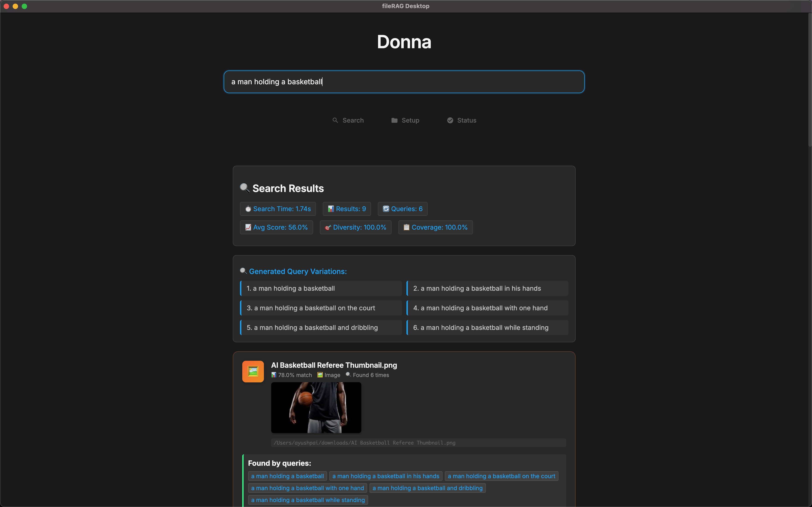This screenshot has width=812, height=507.
Task: Switch to the Setup tab
Action: click(x=405, y=120)
